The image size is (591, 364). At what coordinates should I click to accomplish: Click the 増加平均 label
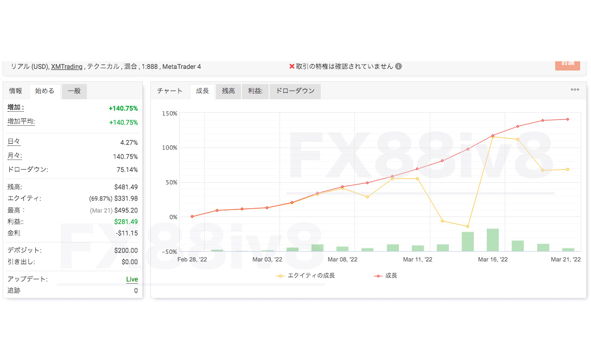click(x=21, y=122)
